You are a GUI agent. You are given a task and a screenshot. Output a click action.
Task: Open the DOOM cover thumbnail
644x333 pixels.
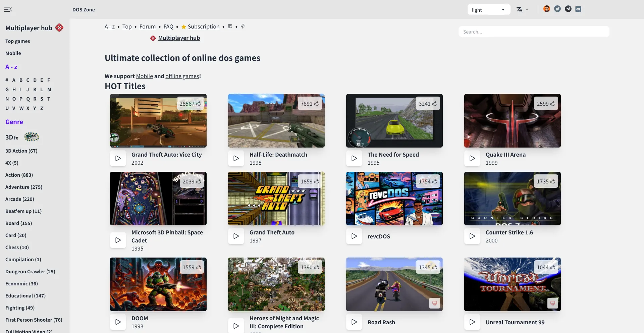[158, 284]
